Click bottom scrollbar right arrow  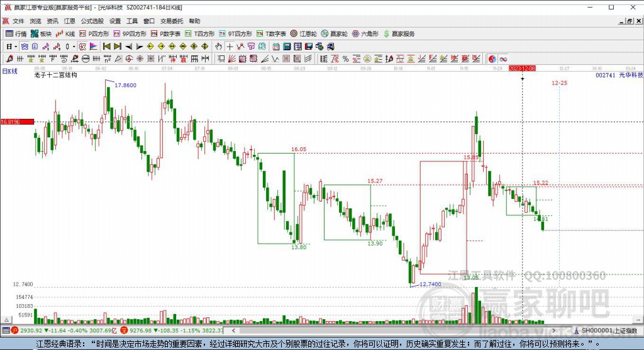(x=553, y=330)
